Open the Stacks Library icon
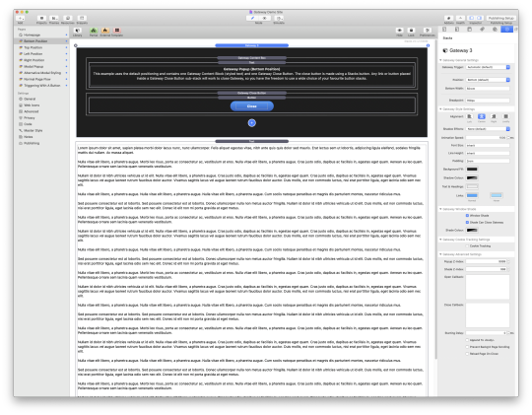Viewport: 532px width, 415px height. click(78, 31)
